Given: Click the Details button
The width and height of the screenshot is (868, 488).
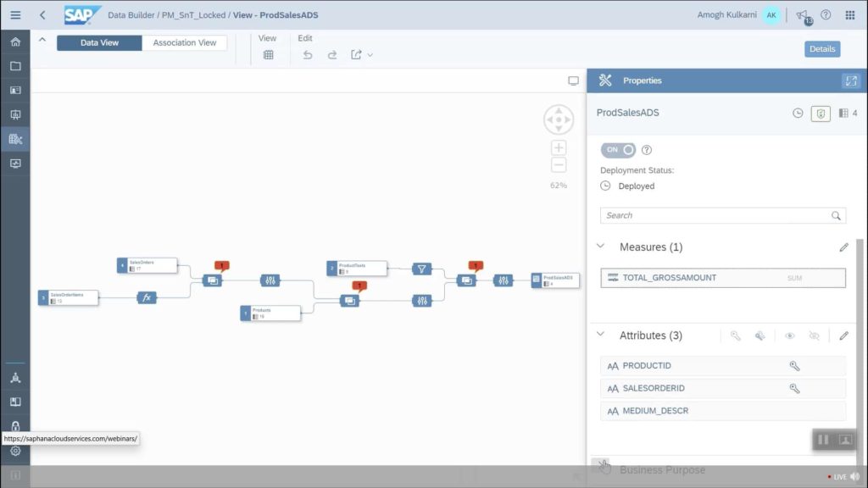Looking at the screenshot, I should pyautogui.click(x=822, y=48).
